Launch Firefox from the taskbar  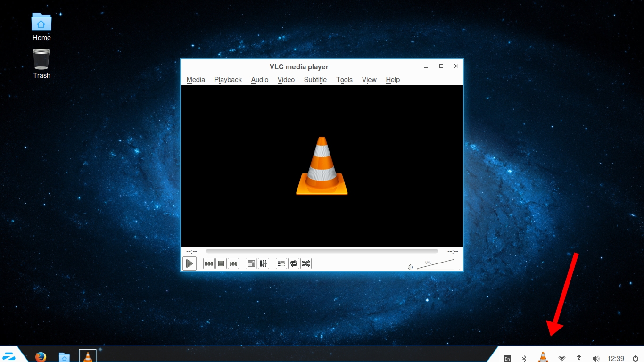41,357
